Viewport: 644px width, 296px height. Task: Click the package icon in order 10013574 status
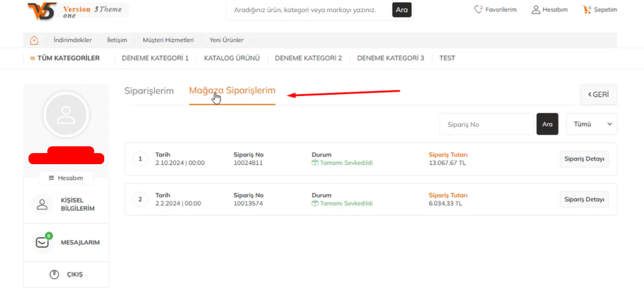pyautogui.click(x=315, y=203)
